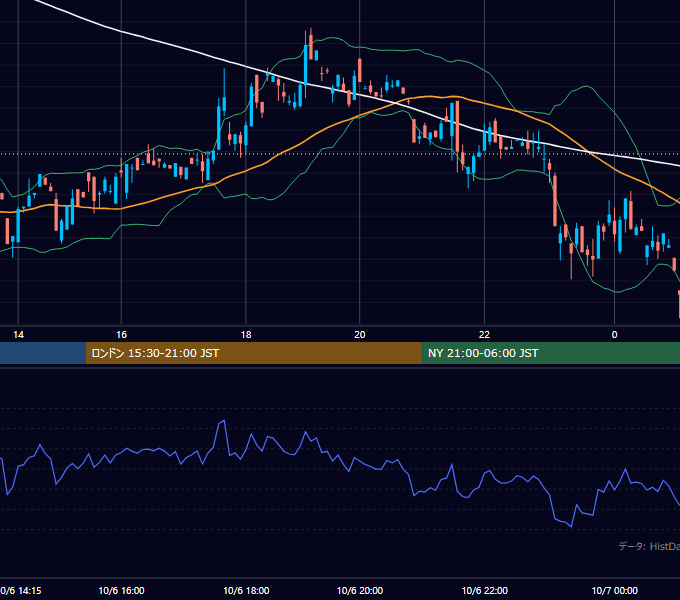The height and width of the screenshot is (600, 680).
Task: Select the ロンドン 15:30-21:00 JST session bar
Action: [254, 353]
